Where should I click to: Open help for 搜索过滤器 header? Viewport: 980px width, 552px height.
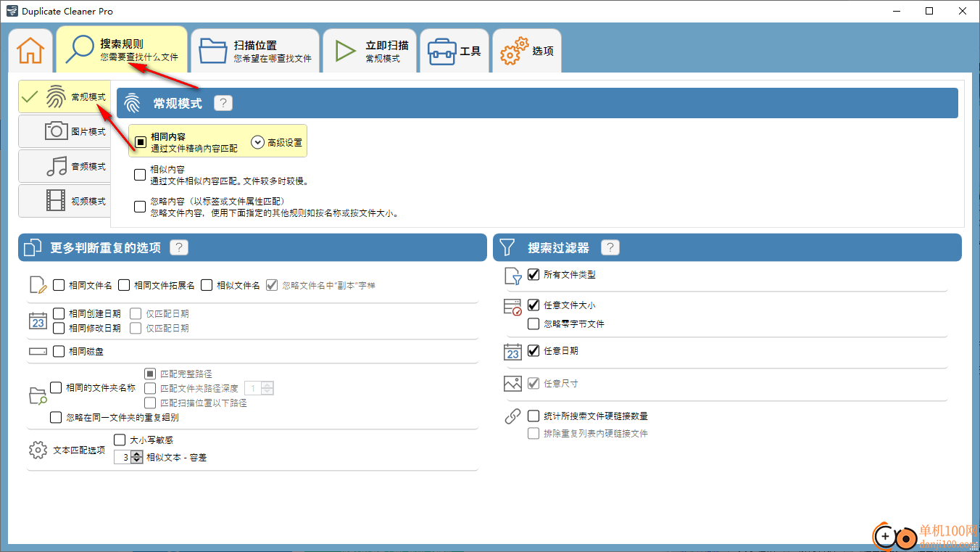(x=610, y=247)
